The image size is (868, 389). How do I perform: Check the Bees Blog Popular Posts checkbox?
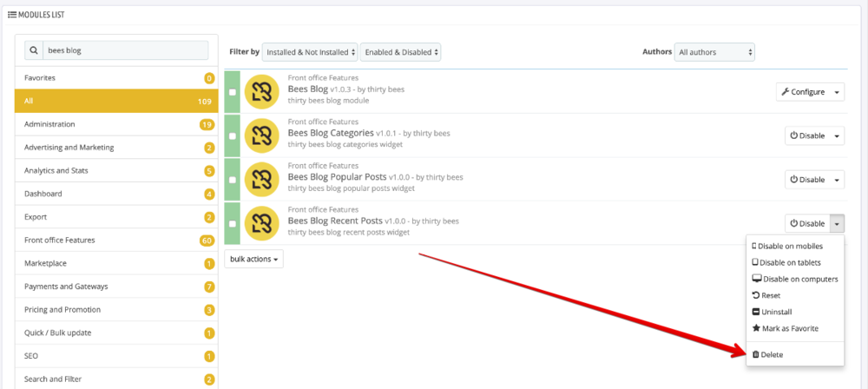click(x=233, y=180)
